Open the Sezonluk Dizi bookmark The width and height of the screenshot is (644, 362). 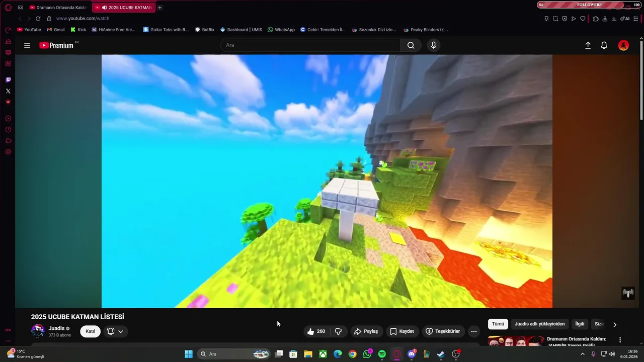tap(374, 30)
